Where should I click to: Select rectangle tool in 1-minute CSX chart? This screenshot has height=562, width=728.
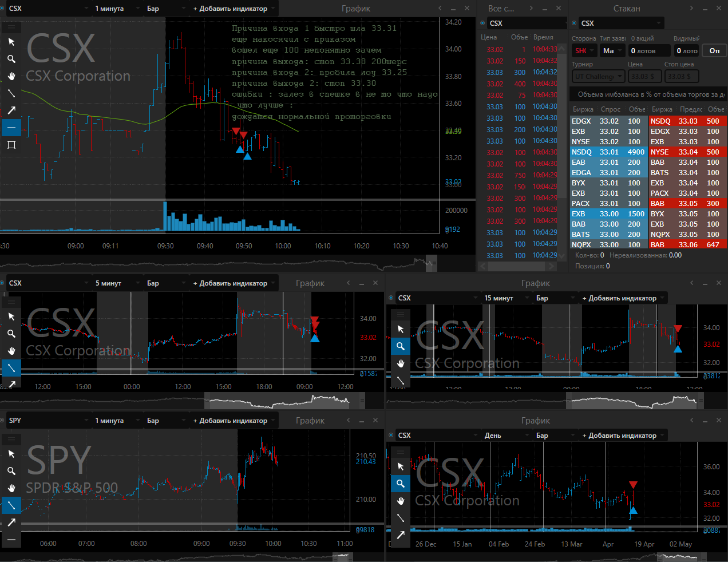11,145
